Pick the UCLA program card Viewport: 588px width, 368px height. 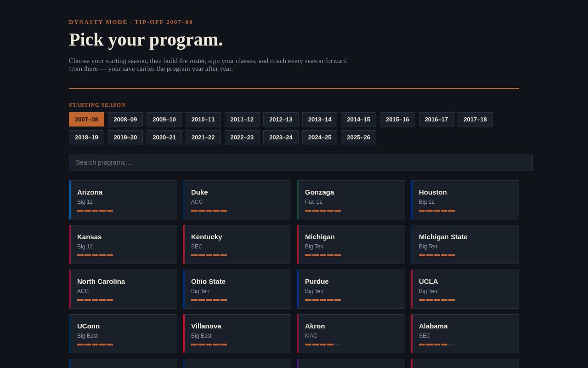click(465, 289)
